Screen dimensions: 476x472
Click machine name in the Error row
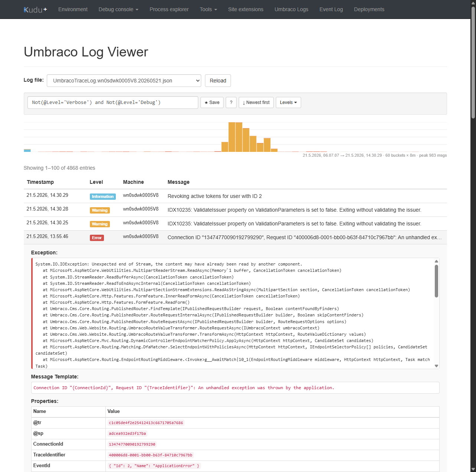pyautogui.click(x=141, y=236)
